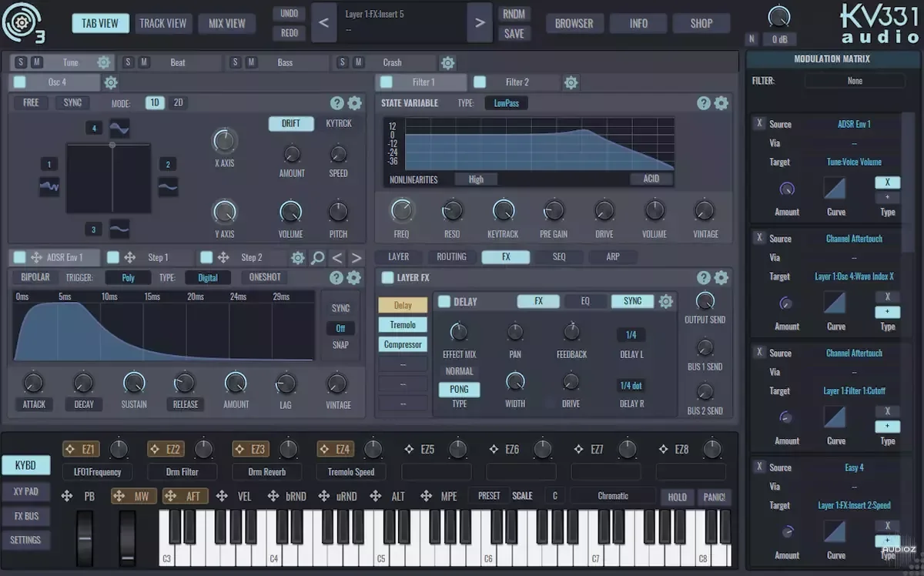Click the UNDO button
924x576 pixels.
tap(289, 14)
